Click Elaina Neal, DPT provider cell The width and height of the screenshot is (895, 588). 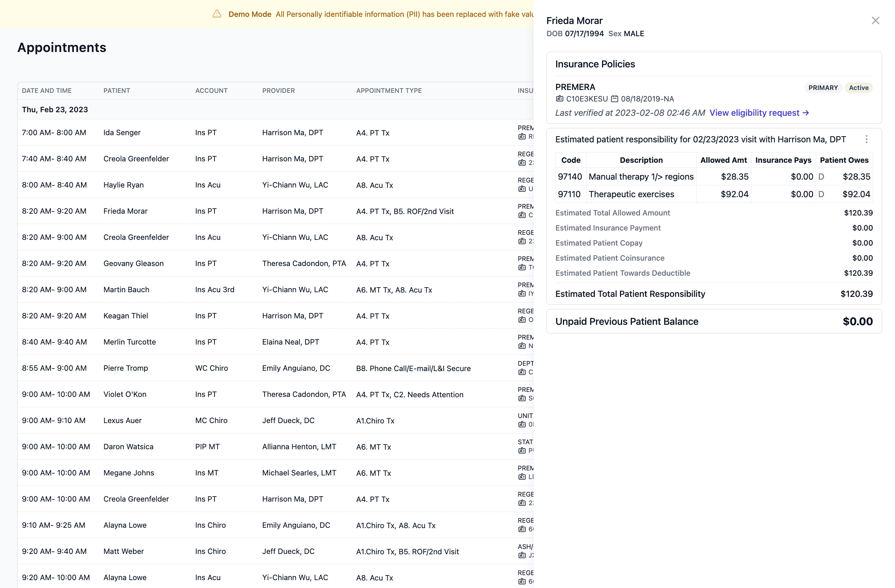[290, 342]
